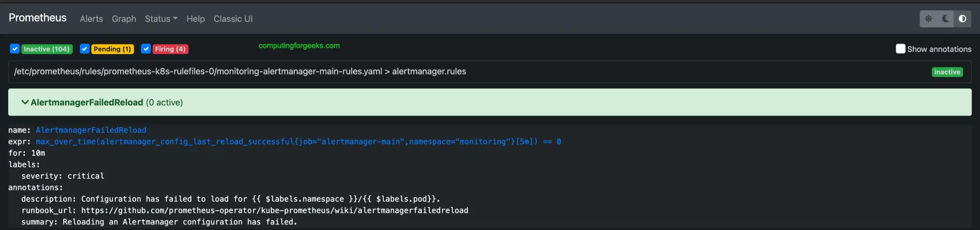Open the Status dropdown menu
The height and width of the screenshot is (230, 980).
click(161, 19)
